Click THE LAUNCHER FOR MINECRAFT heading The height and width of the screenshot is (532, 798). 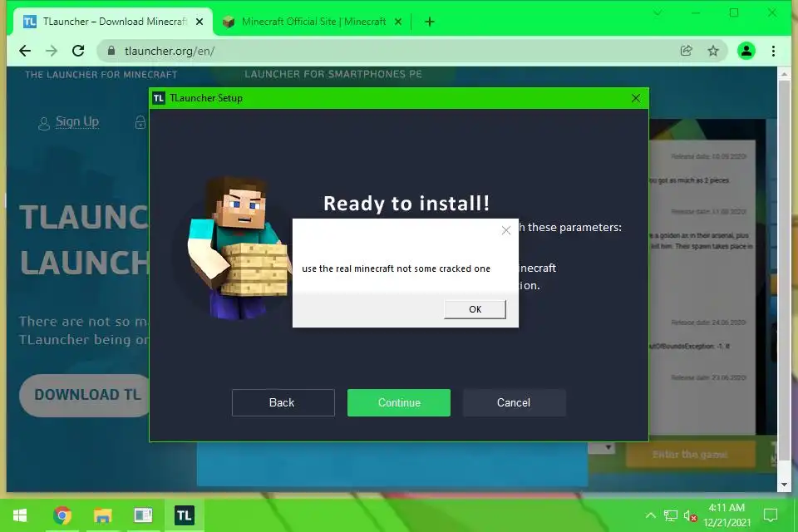101,75
